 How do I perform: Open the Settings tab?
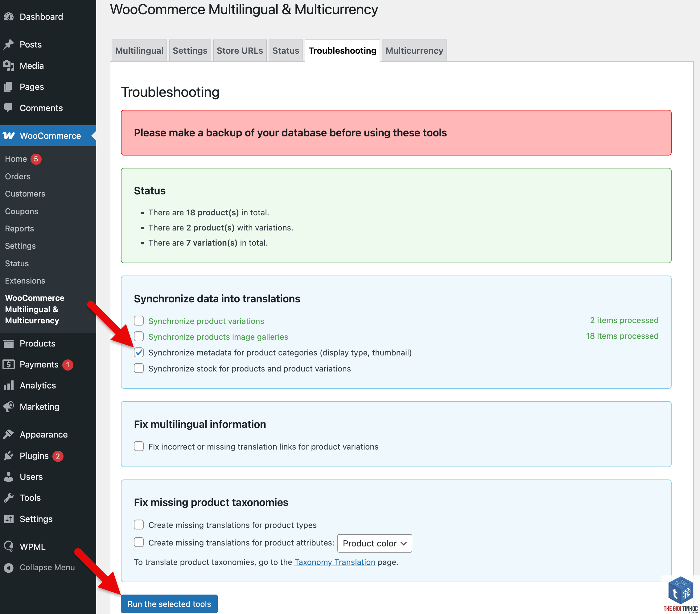tap(190, 51)
